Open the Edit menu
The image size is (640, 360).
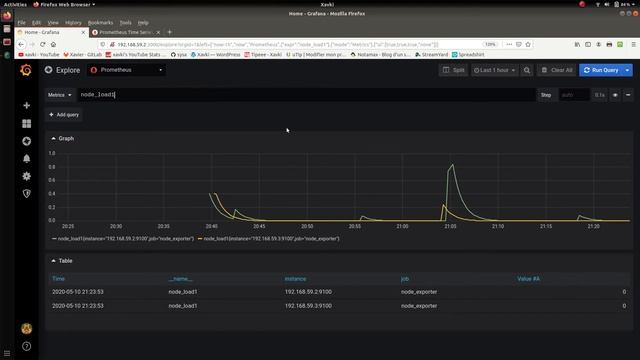click(36, 23)
